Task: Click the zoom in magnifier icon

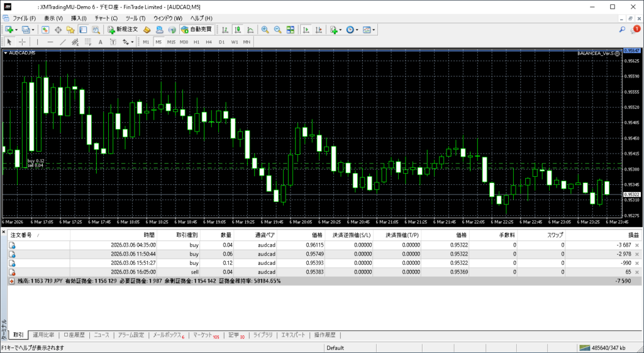Action: point(265,30)
